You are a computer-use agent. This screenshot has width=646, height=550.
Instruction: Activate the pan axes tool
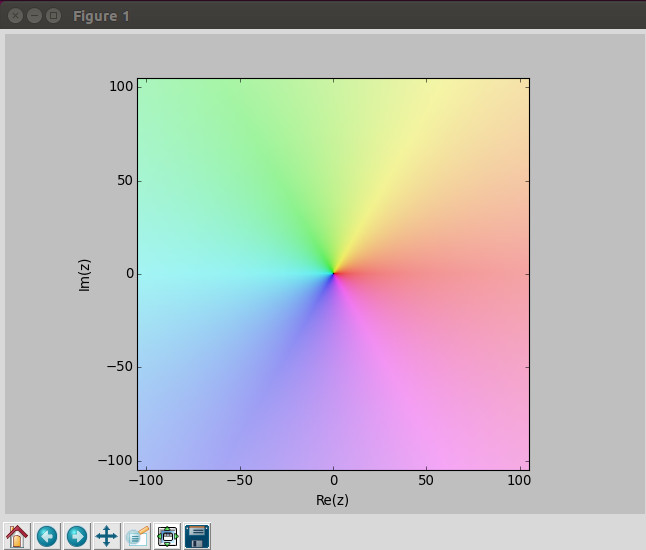coord(107,536)
